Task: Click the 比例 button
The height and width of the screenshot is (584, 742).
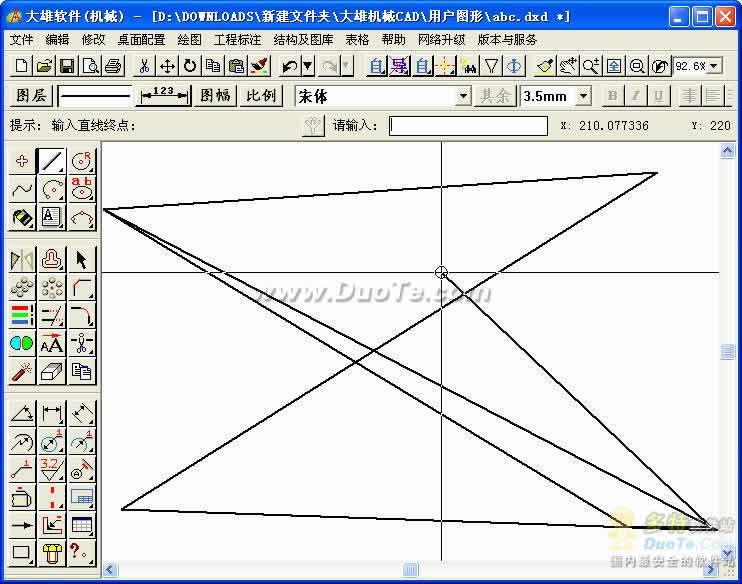Action: (x=261, y=96)
